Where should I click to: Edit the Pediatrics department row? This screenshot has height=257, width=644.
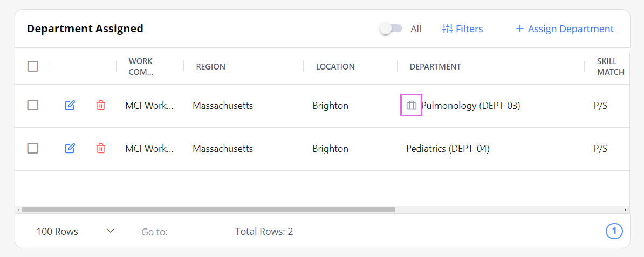click(x=70, y=148)
